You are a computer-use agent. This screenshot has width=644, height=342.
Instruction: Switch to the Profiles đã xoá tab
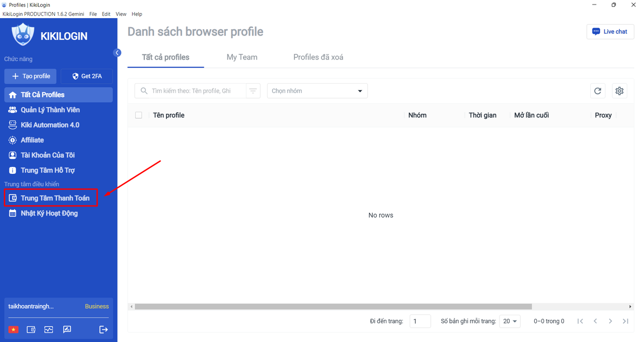[x=318, y=57]
